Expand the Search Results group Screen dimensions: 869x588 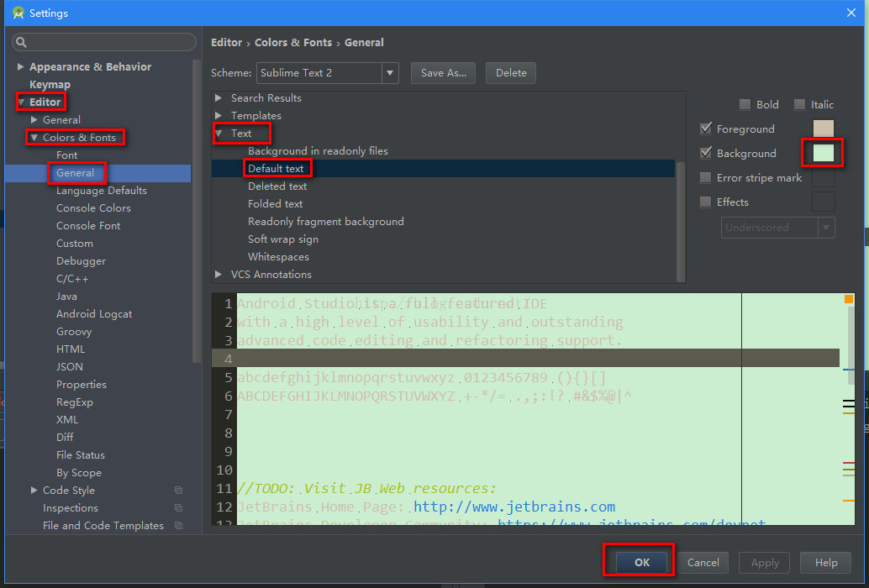click(x=219, y=98)
